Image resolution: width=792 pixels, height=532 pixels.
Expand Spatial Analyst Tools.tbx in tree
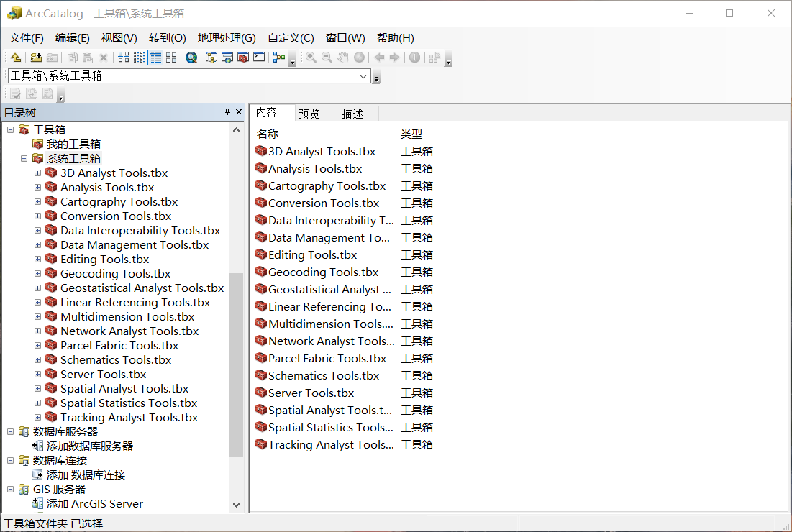click(37, 389)
